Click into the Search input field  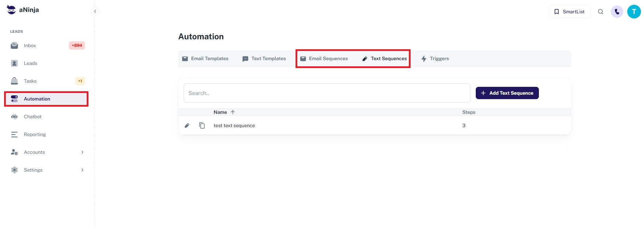(x=327, y=93)
